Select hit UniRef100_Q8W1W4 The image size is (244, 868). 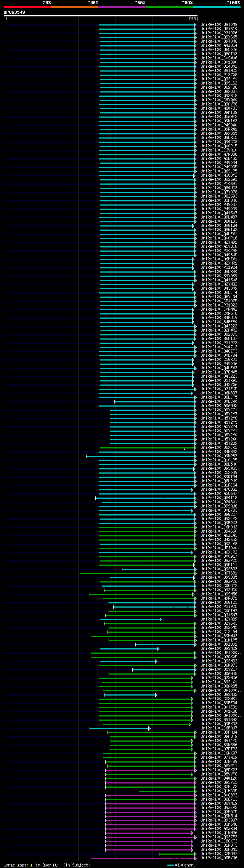tap(219, 226)
